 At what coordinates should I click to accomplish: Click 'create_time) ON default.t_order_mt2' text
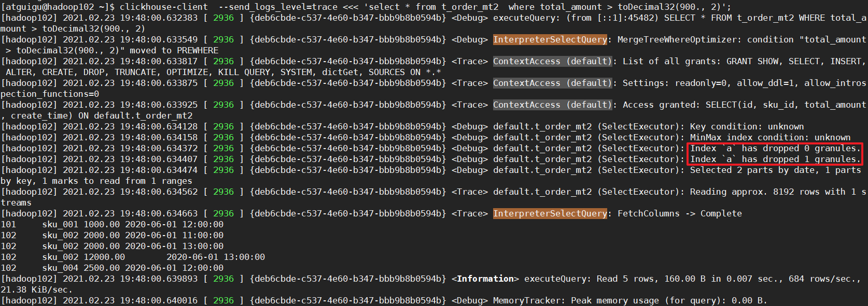(x=102, y=115)
